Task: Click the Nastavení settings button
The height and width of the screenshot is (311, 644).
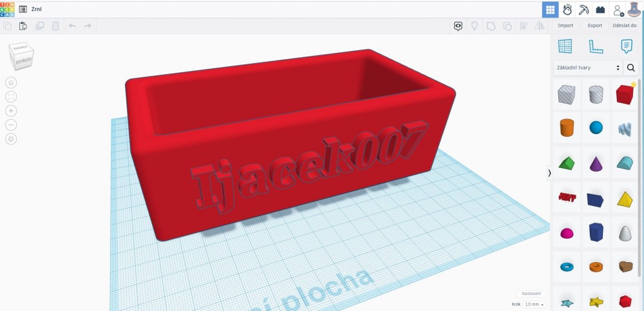Action: [531, 294]
